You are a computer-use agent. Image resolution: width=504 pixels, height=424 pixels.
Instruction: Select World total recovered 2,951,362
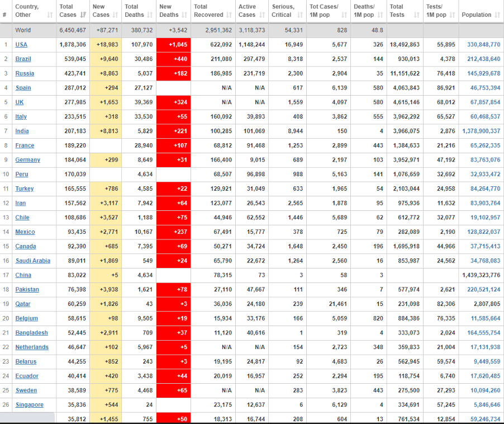pos(218,31)
